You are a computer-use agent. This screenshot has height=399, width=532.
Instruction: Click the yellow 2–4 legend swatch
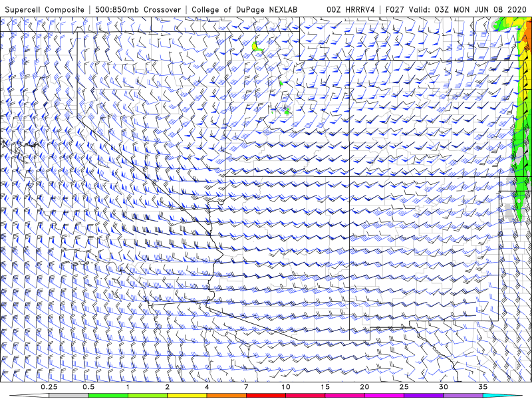tap(187, 396)
